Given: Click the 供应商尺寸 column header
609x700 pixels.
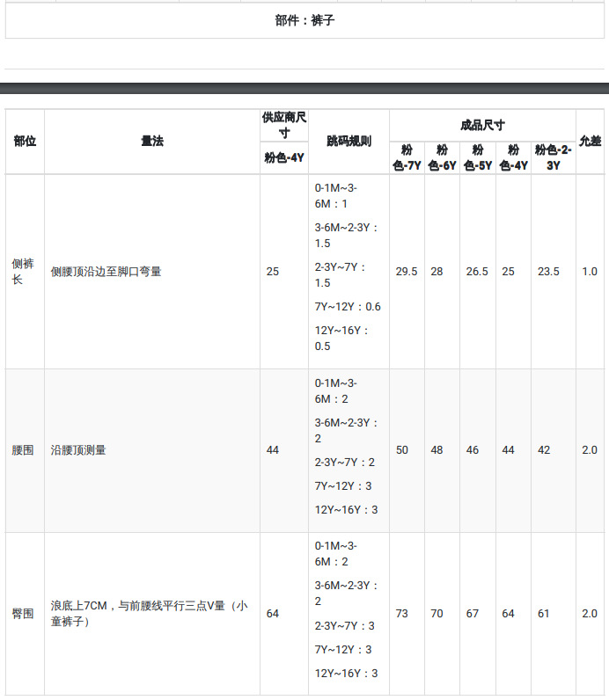Looking at the screenshot, I should point(284,125).
